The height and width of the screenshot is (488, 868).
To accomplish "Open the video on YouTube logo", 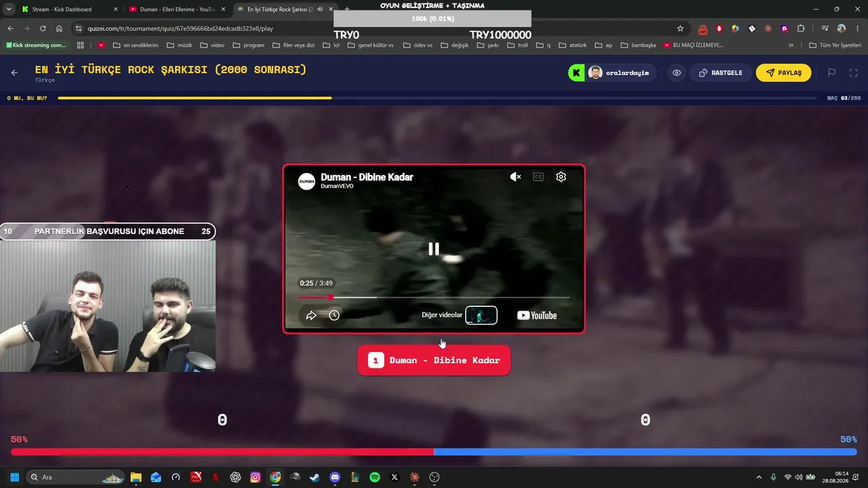I will 537,315.
